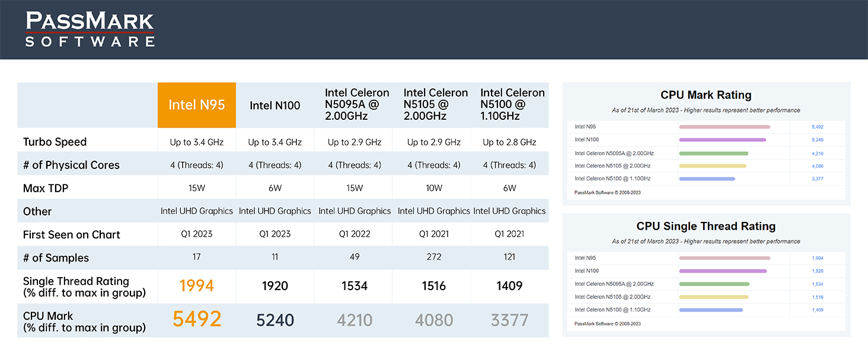Open the 5,492 score link in CPU Mark chart
Screen dimensions: 868x356
(x=817, y=127)
